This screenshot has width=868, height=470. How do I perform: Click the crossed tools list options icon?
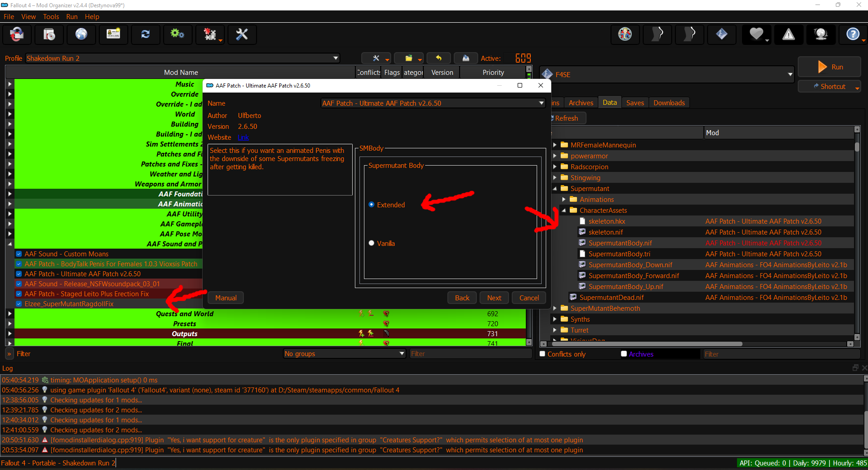pos(376,58)
